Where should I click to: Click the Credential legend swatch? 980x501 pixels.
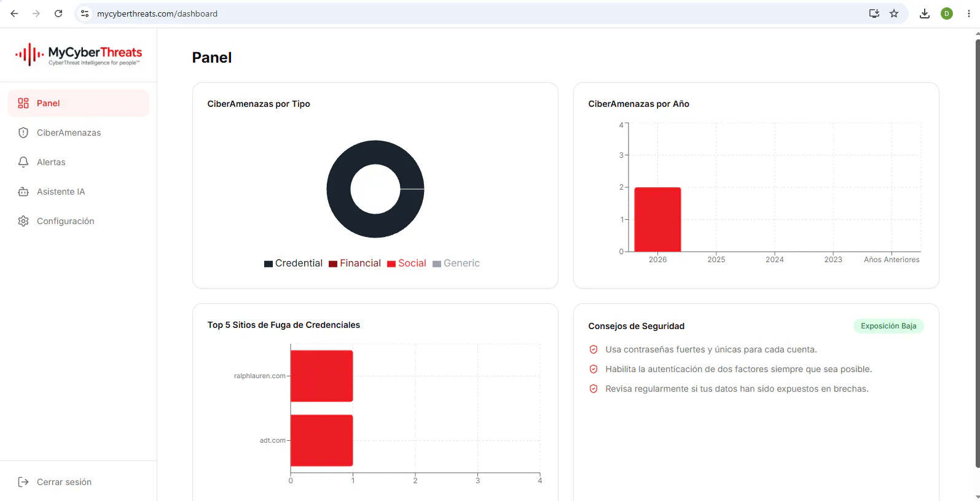tap(269, 264)
